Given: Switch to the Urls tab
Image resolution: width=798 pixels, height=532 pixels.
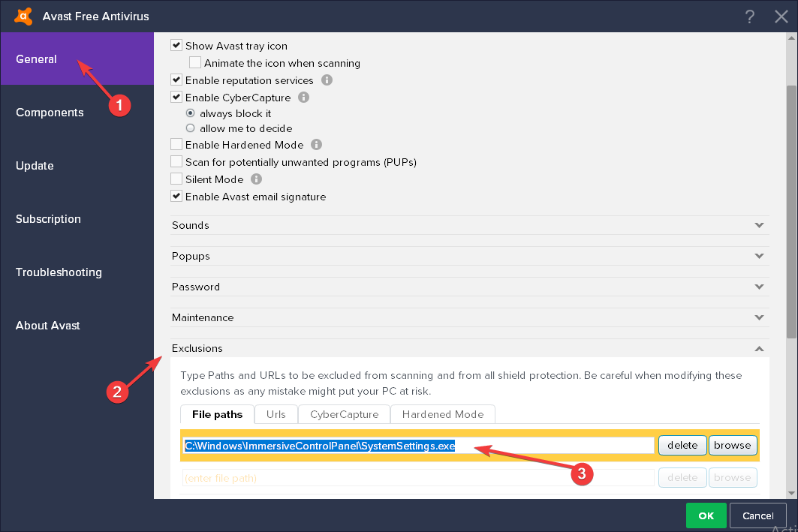Looking at the screenshot, I should click(x=276, y=414).
